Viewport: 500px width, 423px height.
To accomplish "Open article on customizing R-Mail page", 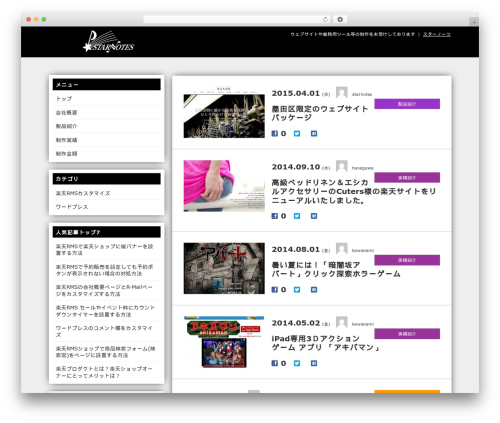I will coord(104,290).
